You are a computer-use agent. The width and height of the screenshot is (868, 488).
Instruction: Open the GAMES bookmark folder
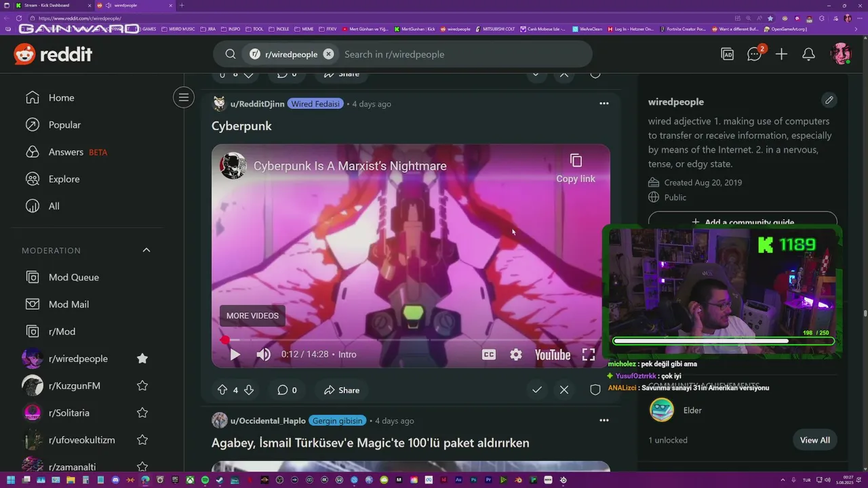145,29
